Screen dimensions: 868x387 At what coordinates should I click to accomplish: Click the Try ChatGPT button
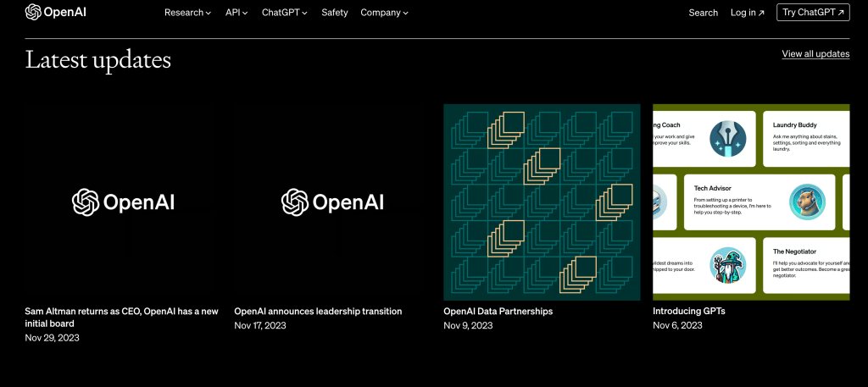coord(813,12)
